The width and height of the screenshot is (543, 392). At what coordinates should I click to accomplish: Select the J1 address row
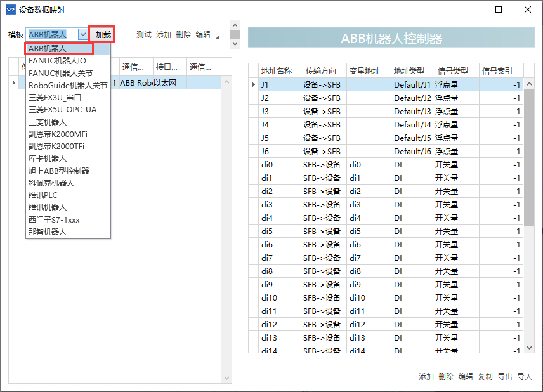[x=386, y=84]
